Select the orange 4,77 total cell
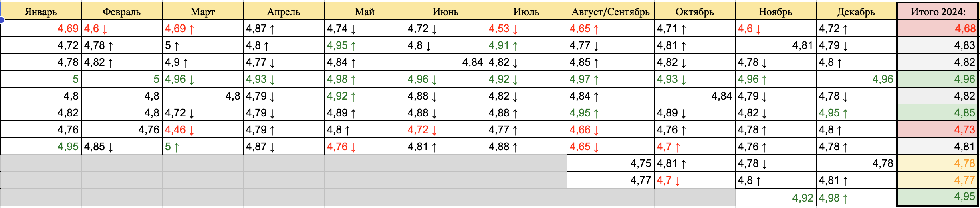Screen dimensions: 980x208 click(x=938, y=180)
